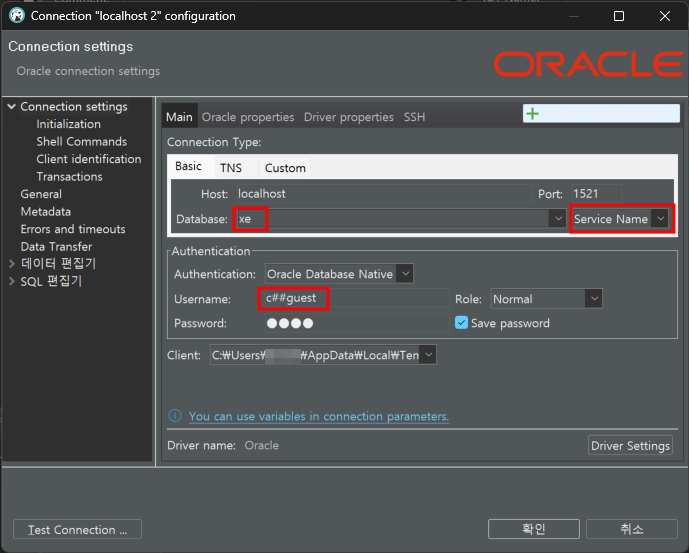Click into the Host field

(384, 194)
